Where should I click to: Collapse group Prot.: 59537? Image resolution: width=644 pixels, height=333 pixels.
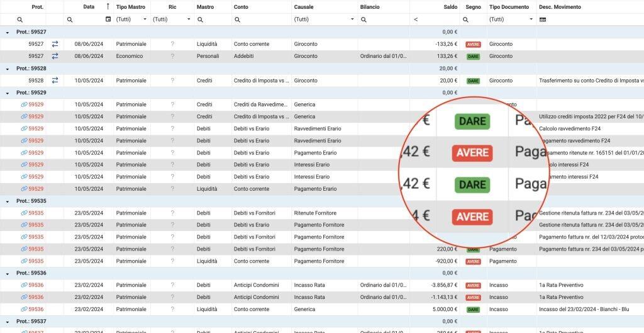pos(8,322)
